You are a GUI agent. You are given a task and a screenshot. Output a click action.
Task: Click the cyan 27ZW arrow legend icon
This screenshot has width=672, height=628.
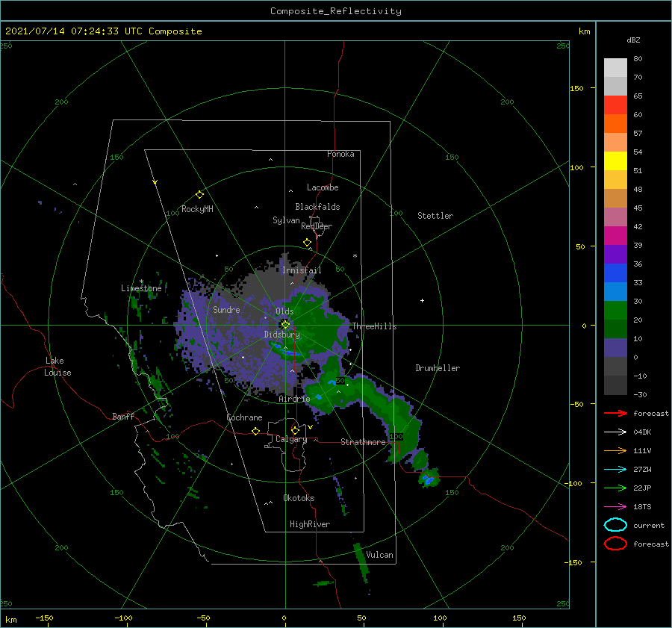(615, 470)
